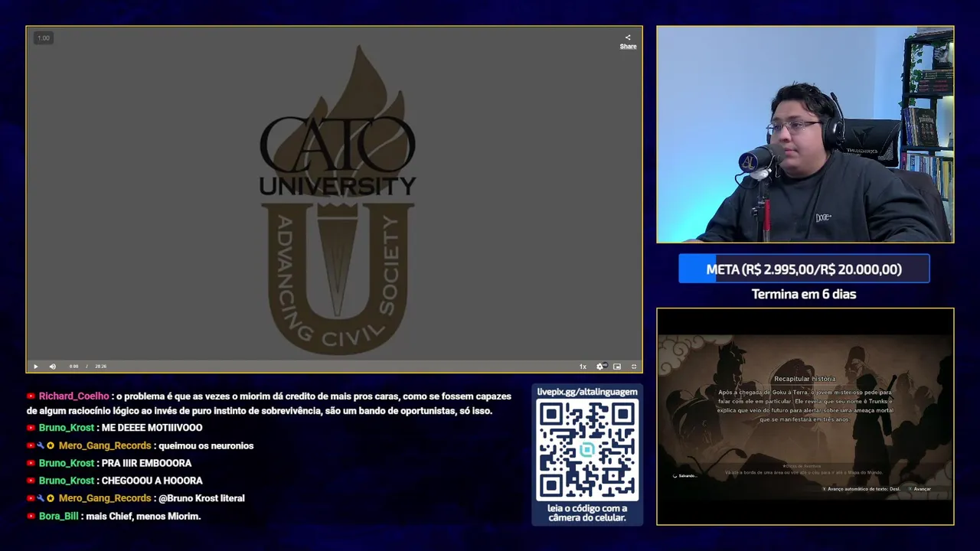980x551 pixels.
Task: Click the video time display 28:26
Action: (x=100, y=367)
